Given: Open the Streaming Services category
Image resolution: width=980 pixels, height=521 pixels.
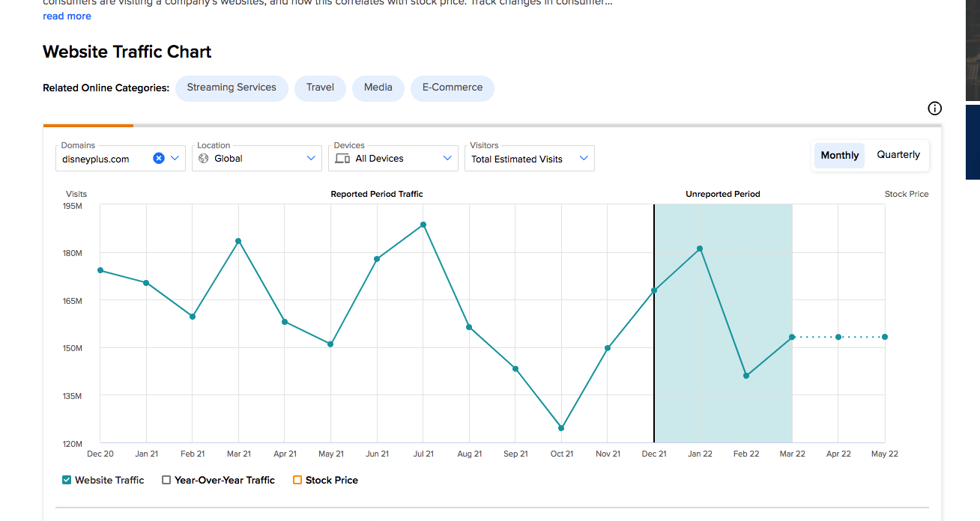Looking at the screenshot, I should pos(232,88).
